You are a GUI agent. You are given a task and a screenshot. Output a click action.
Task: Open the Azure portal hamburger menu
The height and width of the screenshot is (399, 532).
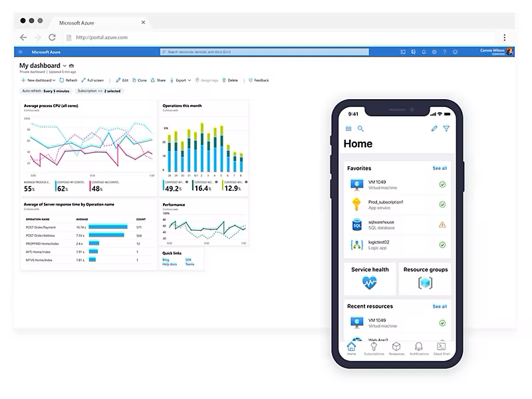[21, 52]
